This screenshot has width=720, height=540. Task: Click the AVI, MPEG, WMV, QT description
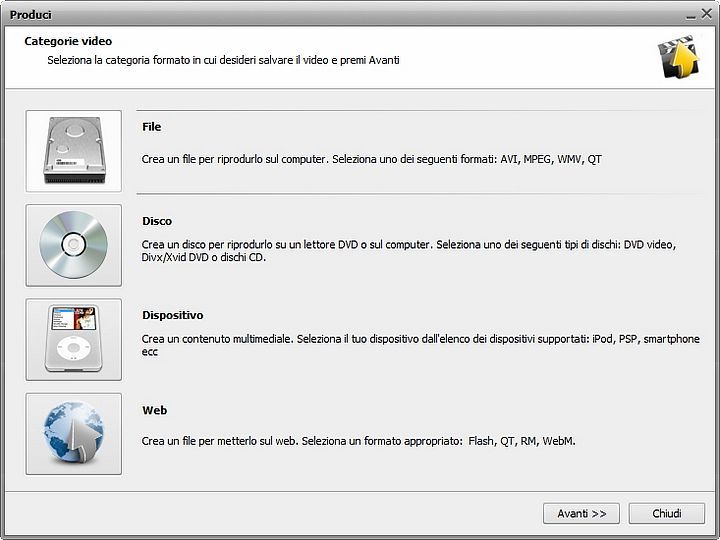(x=371, y=159)
